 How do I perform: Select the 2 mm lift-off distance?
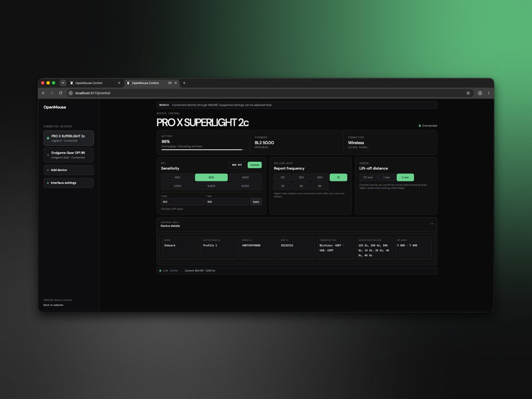pyautogui.click(x=405, y=177)
